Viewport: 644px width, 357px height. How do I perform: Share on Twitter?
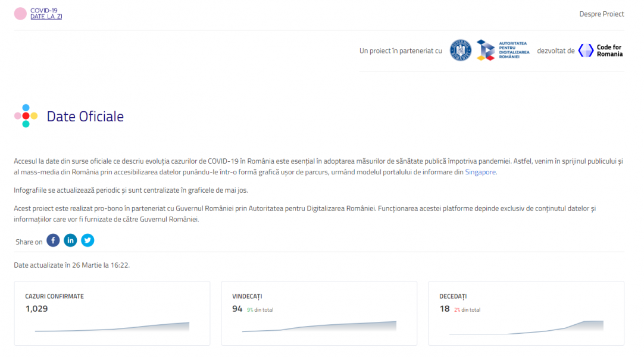tap(87, 240)
